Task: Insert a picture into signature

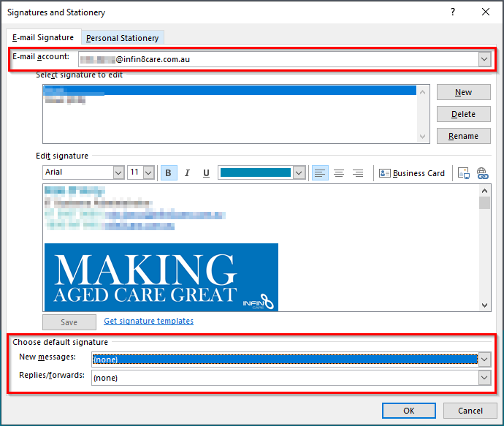Action: pos(463,173)
